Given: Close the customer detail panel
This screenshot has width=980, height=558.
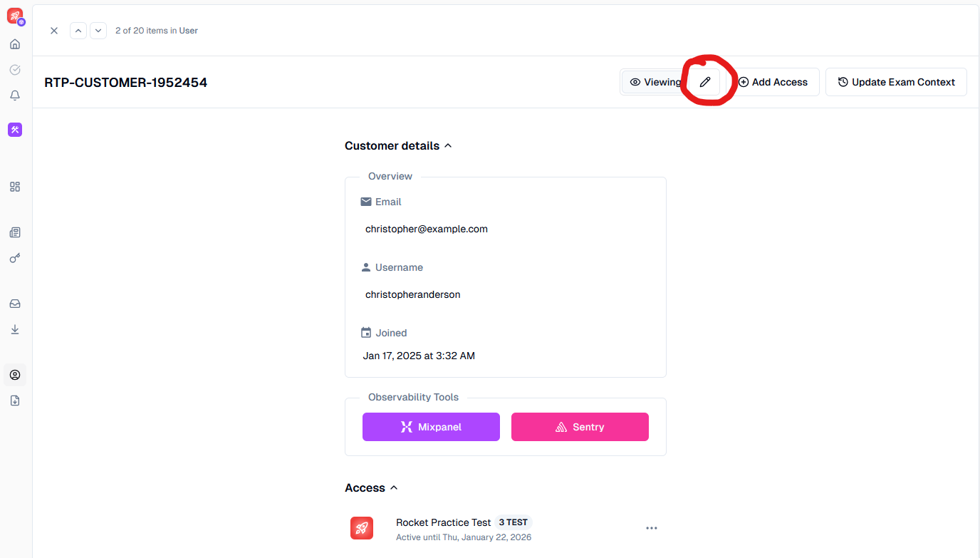Looking at the screenshot, I should [x=54, y=31].
